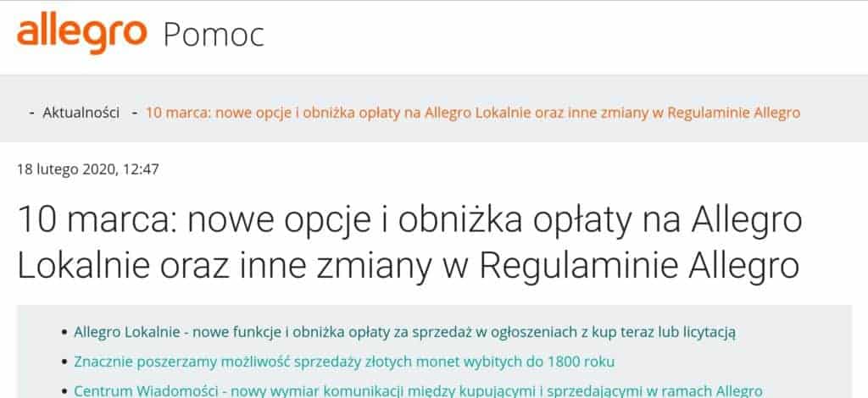
Task: Click the article headline '10 marca: nowe opcje'
Action: [410, 243]
